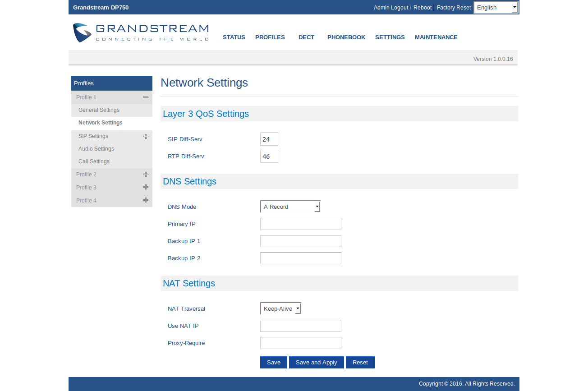Collapse Profile 1 with minus icon
This screenshot has width=588, height=391.
pyautogui.click(x=146, y=97)
